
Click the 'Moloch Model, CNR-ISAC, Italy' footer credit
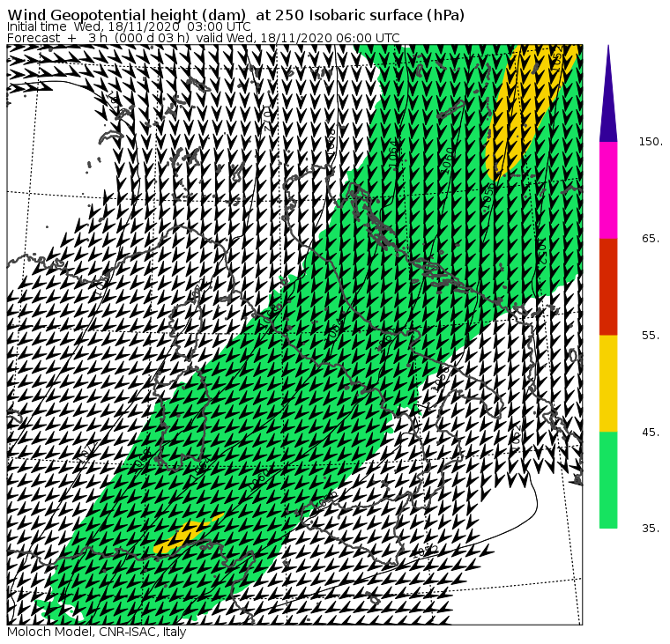[x=97, y=632]
